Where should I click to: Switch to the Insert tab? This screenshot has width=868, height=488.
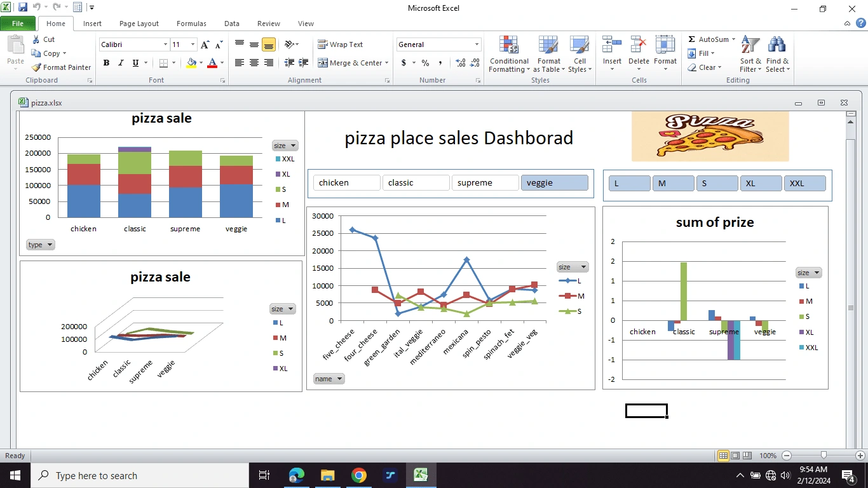92,24
